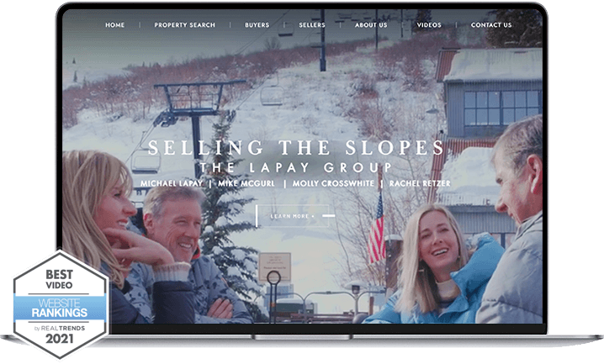
Task: Go to Property Search page
Action: pyautogui.click(x=185, y=25)
